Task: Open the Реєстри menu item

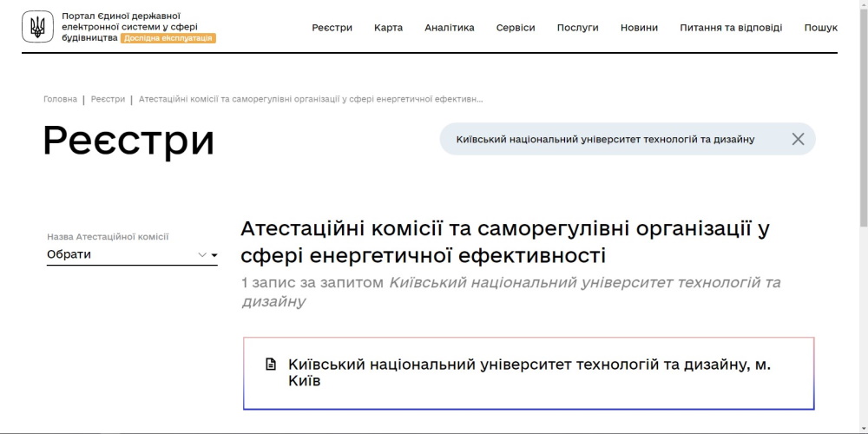Action: pyautogui.click(x=332, y=28)
